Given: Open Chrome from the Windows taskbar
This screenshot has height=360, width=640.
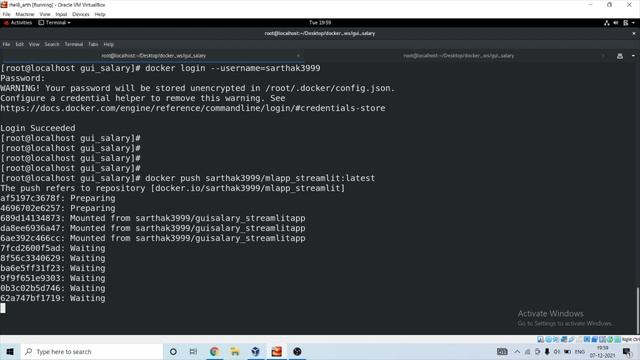Looking at the screenshot, I should 214,351.
